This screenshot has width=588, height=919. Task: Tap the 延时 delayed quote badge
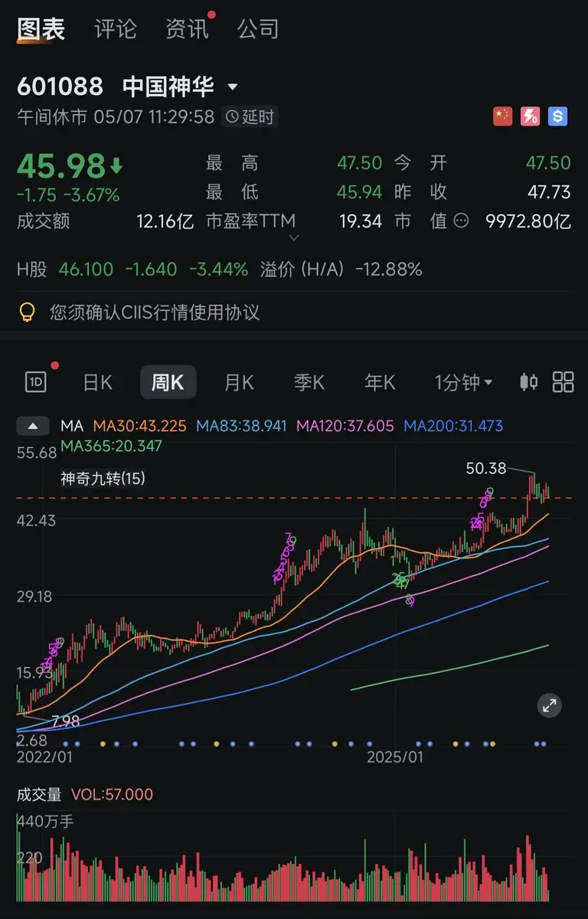coord(250,116)
